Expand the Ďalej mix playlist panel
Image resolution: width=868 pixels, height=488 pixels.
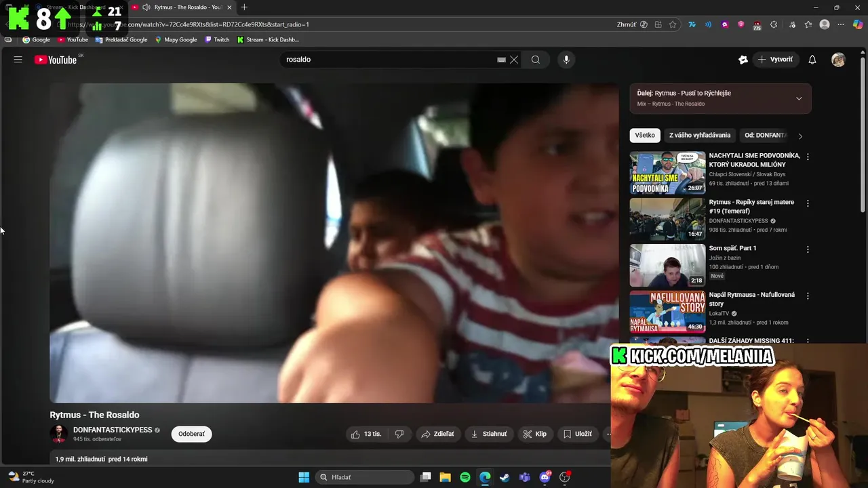click(x=799, y=98)
